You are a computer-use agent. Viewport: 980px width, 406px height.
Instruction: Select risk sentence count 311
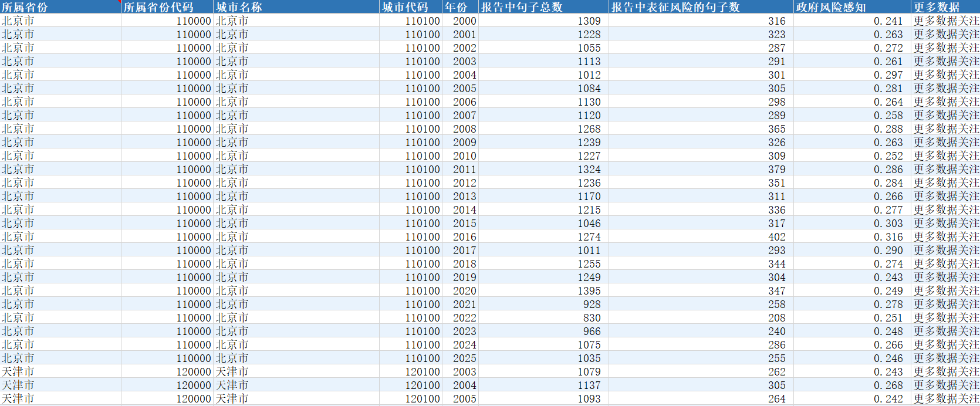point(777,196)
